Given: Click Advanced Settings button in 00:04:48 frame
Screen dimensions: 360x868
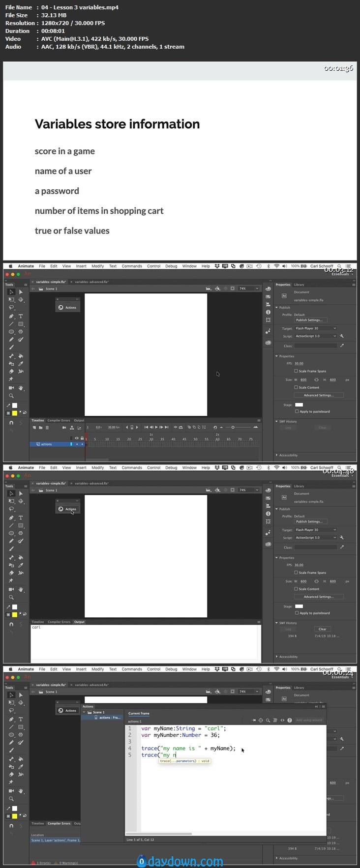Looking at the screenshot, I should pyautogui.click(x=319, y=597).
